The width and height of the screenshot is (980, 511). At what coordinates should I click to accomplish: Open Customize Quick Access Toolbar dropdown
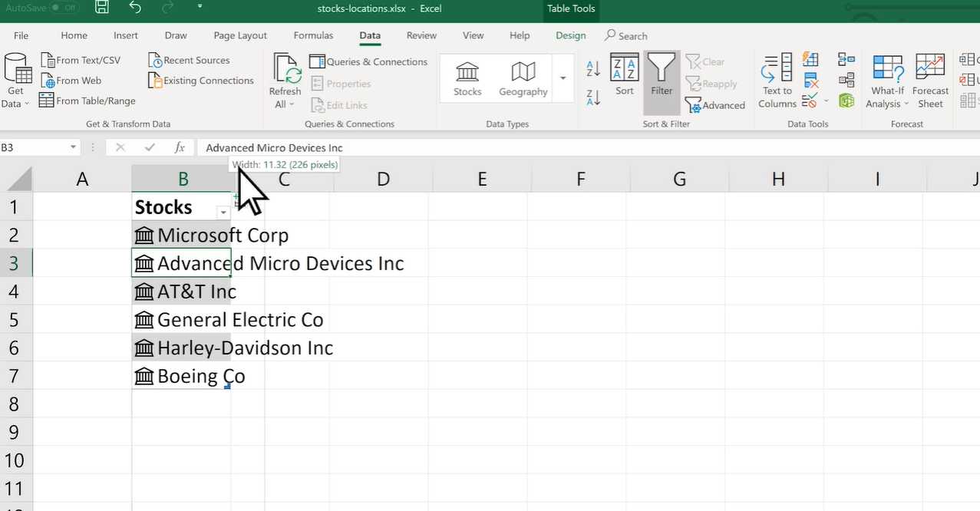200,7
